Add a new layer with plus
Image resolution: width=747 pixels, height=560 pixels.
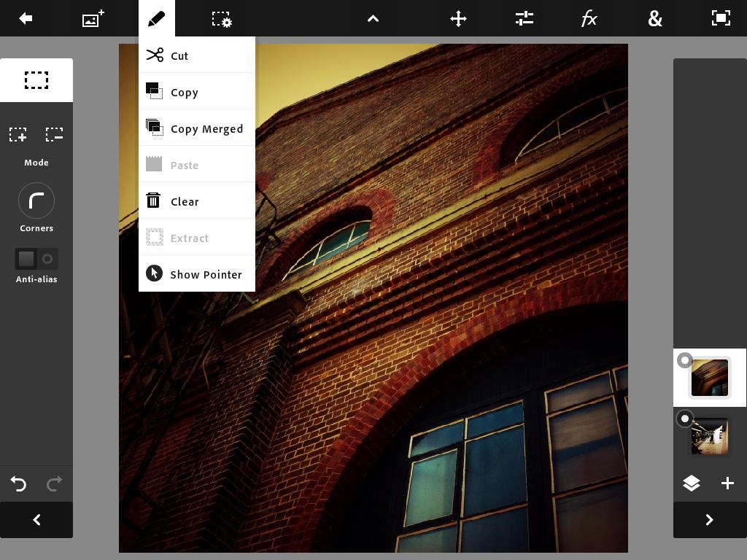(x=727, y=483)
